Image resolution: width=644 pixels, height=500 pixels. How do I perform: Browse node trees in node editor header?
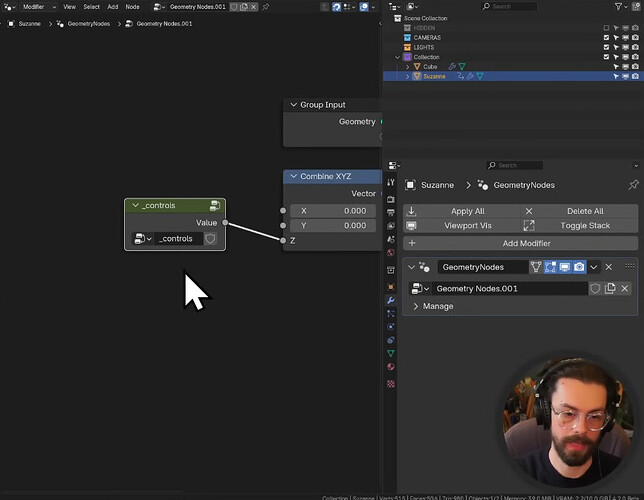pos(159,7)
